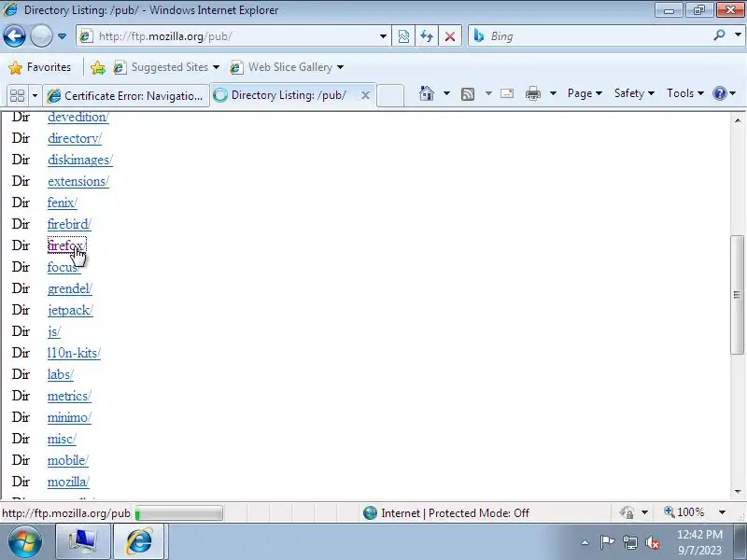Open the metrics/ directory link
747x560 pixels.
69,396
